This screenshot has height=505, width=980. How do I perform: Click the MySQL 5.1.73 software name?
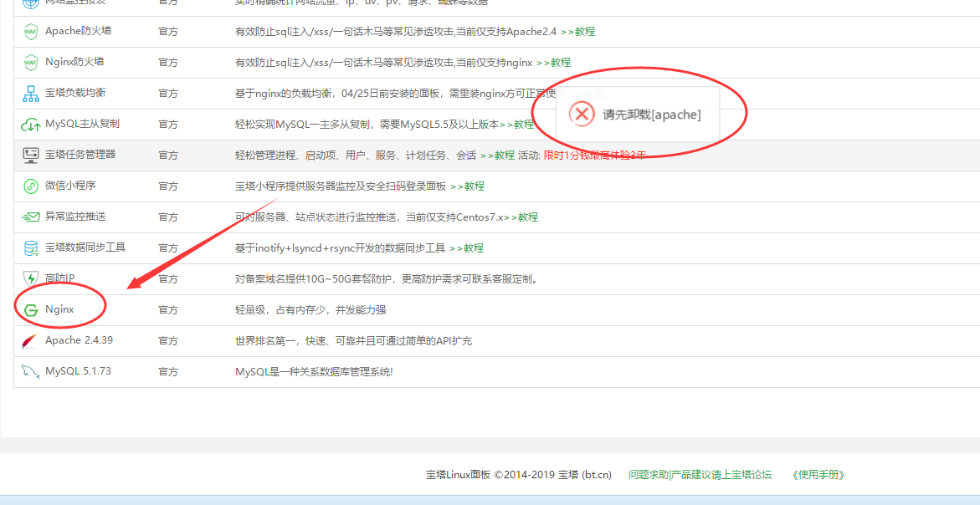tap(78, 371)
